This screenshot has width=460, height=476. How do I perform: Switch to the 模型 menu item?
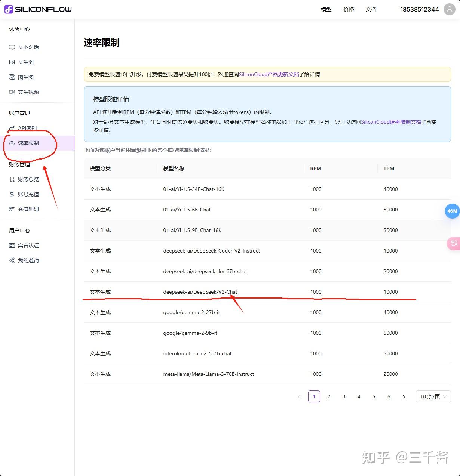[x=326, y=9]
